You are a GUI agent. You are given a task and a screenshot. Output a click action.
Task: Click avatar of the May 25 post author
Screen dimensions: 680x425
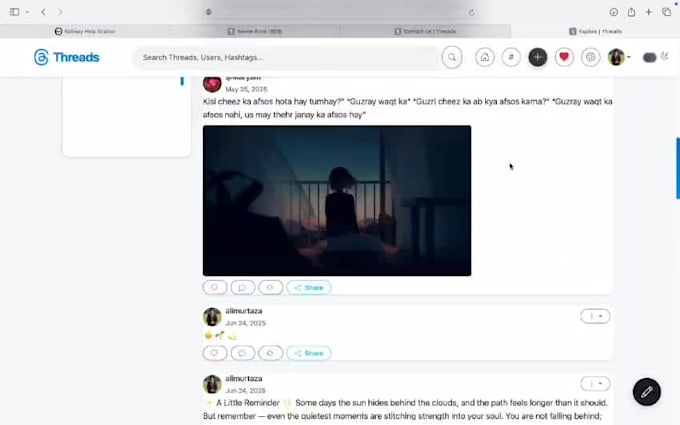212,84
